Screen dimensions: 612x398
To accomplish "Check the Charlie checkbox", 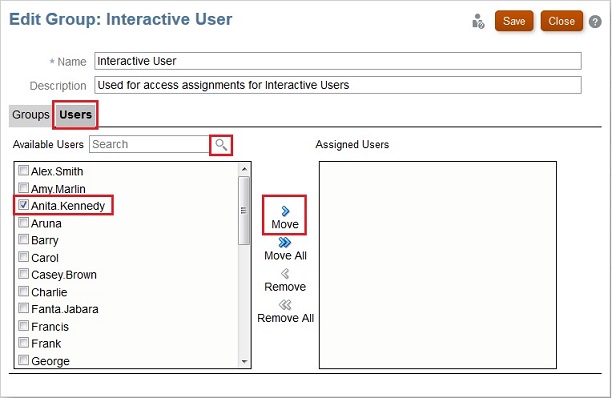I will (23, 291).
